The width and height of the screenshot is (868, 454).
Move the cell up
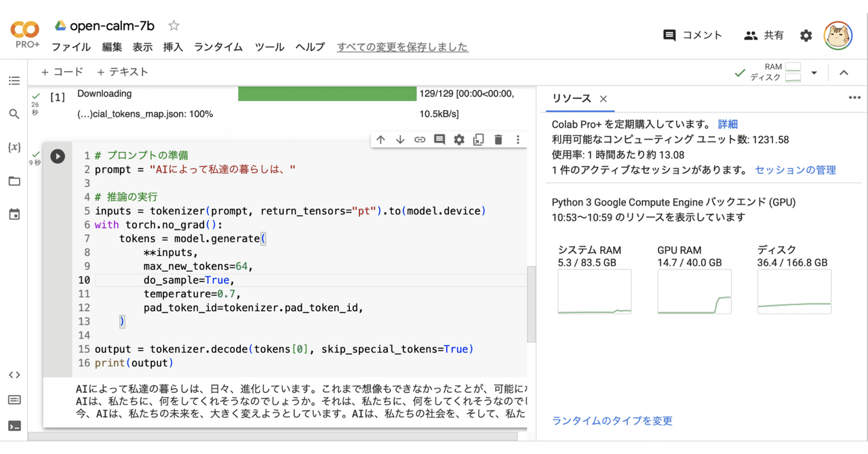click(x=380, y=139)
